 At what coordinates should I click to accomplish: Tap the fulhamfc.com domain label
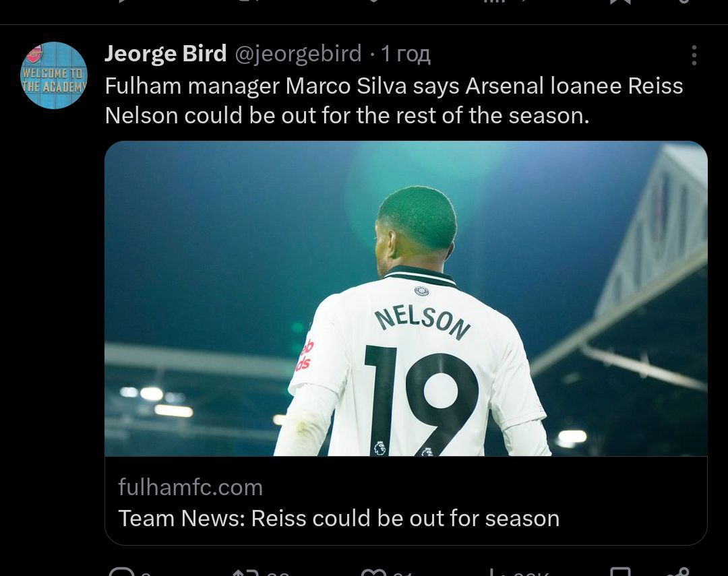pyautogui.click(x=190, y=486)
